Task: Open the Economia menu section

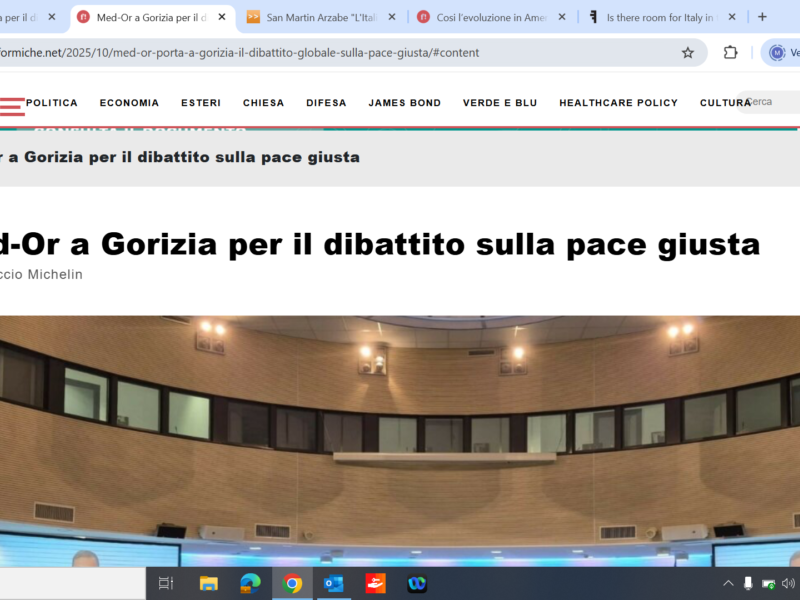Action: (129, 103)
